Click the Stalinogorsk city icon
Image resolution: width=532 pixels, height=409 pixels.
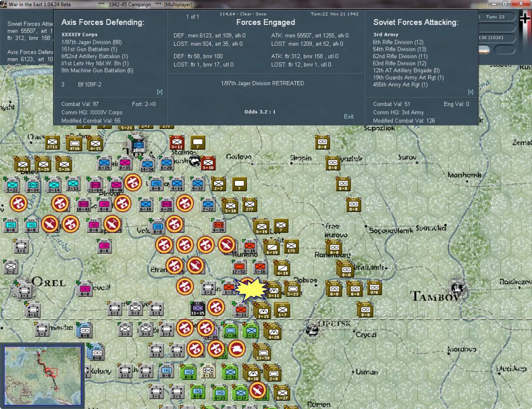click(x=195, y=161)
